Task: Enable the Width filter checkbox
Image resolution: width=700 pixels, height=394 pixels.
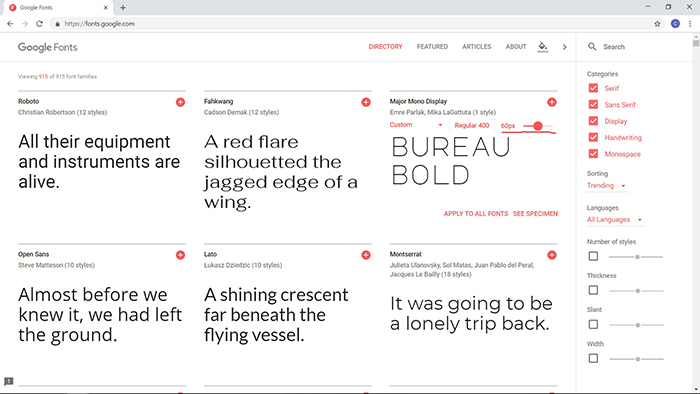Action: tap(593, 358)
